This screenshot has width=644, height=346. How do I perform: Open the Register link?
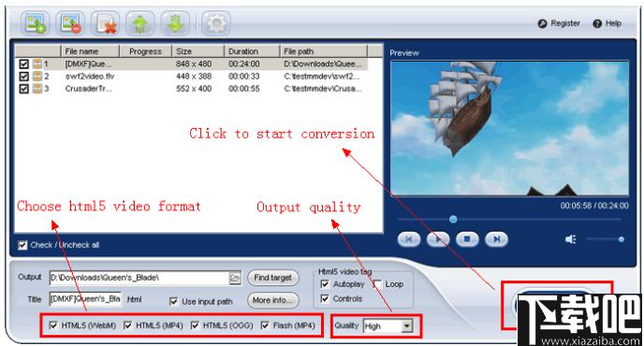pos(559,23)
